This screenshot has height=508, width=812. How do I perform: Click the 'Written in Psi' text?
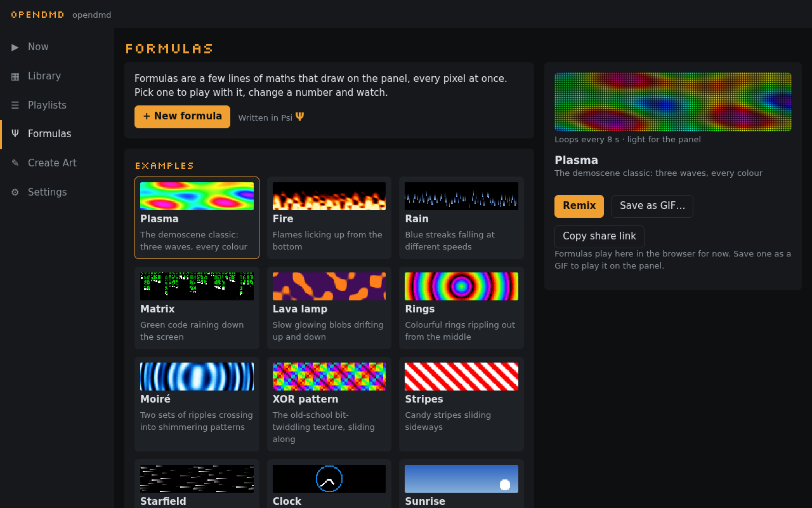tap(265, 117)
